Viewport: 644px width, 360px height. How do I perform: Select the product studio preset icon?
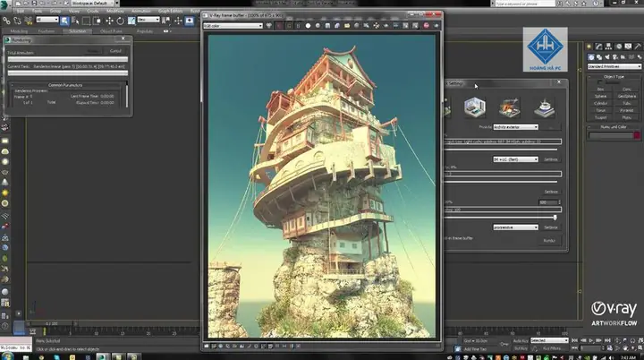click(x=545, y=107)
